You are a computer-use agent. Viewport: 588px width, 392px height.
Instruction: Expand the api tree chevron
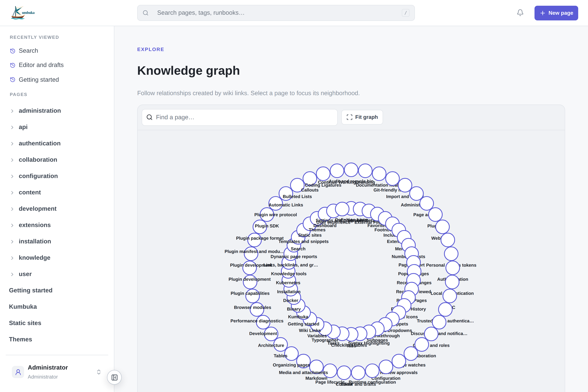(12, 127)
